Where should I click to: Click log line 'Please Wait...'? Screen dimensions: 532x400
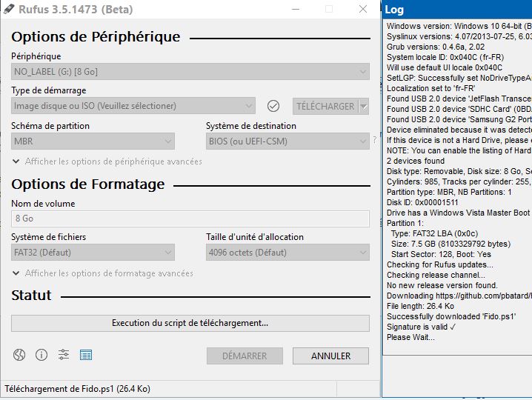click(410, 337)
